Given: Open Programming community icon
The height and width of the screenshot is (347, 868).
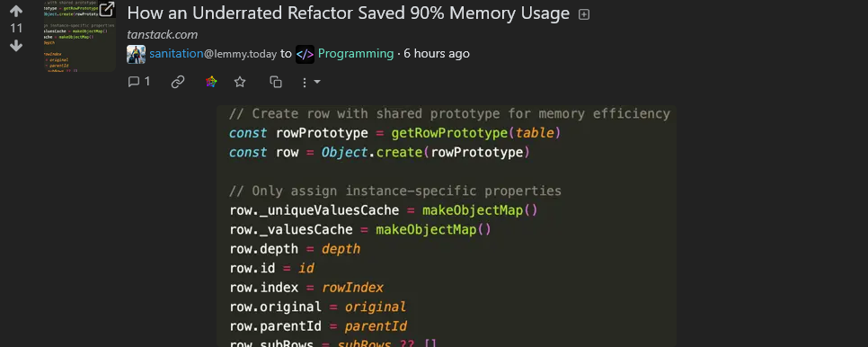Looking at the screenshot, I should [305, 54].
